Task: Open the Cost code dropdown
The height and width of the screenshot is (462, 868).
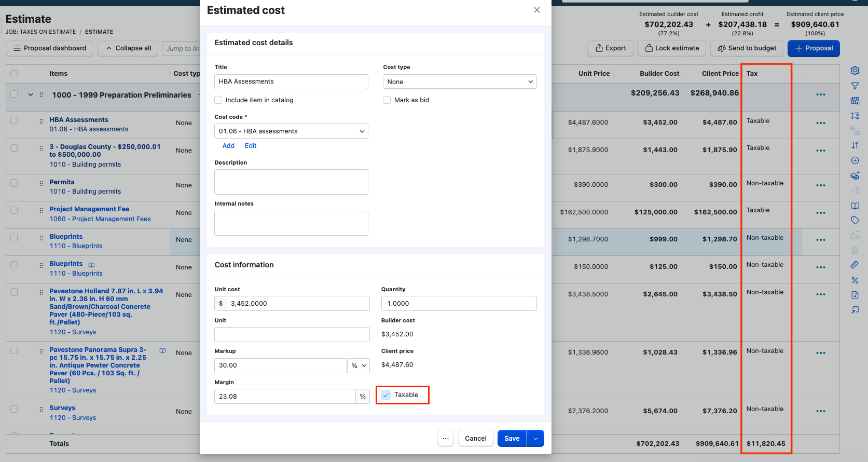Action: click(x=291, y=131)
